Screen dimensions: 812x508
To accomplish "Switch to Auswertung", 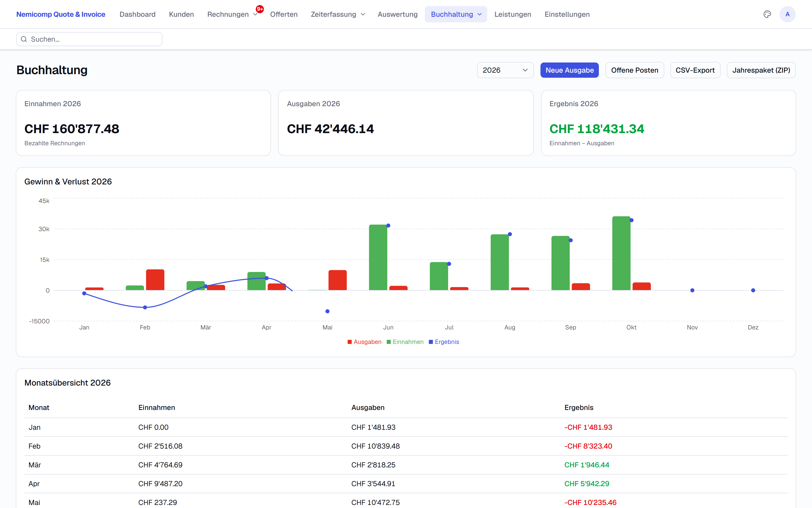I will [397, 14].
